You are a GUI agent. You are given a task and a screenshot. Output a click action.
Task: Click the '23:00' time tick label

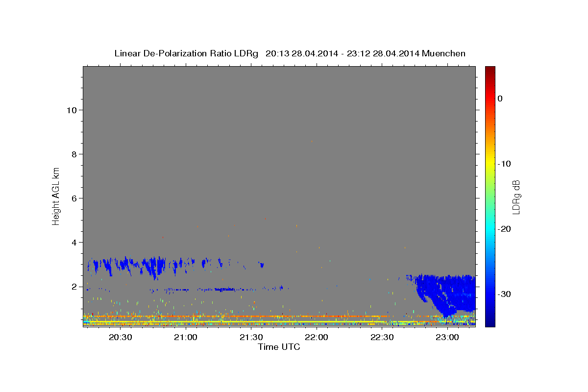point(447,337)
